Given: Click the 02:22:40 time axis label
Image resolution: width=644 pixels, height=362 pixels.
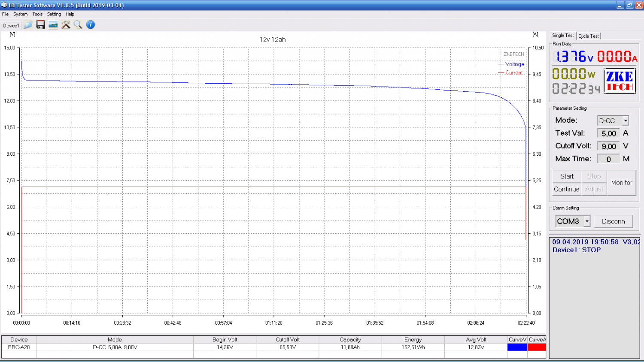Looking at the screenshot, I should click(526, 323).
